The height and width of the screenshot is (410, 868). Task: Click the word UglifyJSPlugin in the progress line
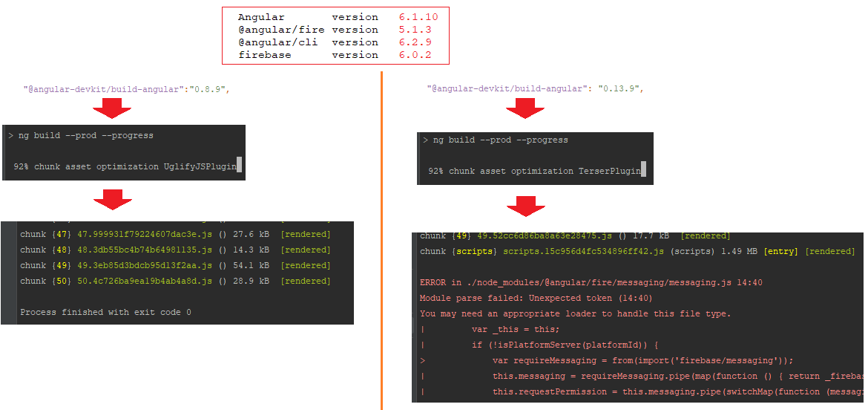tap(200, 166)
